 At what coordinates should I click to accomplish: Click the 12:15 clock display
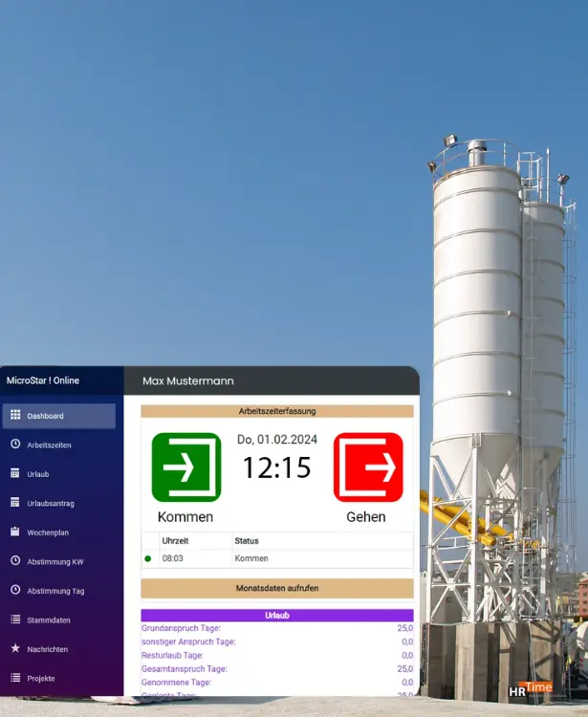[277, 467]
